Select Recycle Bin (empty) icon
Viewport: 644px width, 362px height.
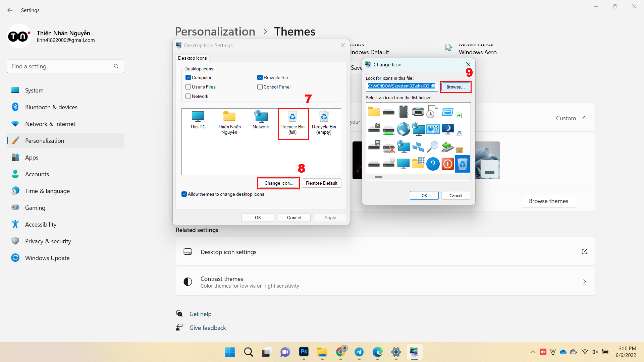324,123
